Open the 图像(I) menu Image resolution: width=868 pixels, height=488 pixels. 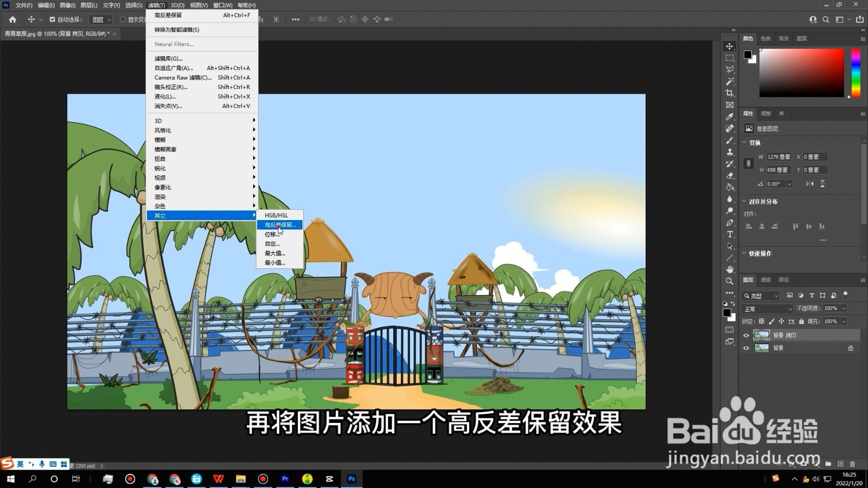pyautogui.click(x=68, y=5)
